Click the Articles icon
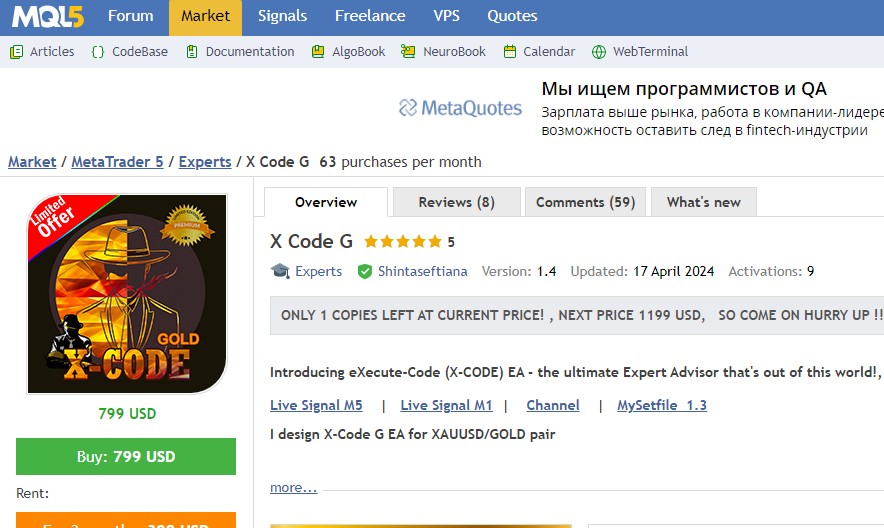The height and width of the screenshot is (528, 884). coord(16,52)
